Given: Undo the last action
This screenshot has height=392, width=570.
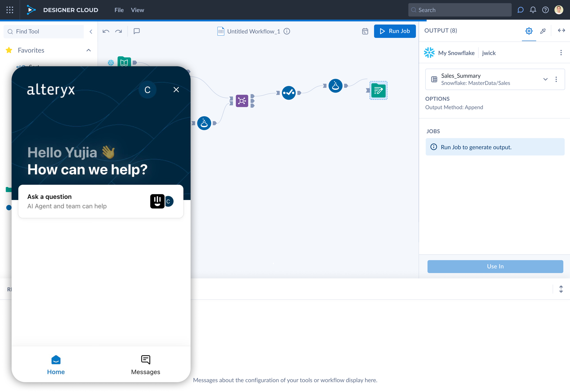Looking at the screenshot, I should [x=106, y=31].
